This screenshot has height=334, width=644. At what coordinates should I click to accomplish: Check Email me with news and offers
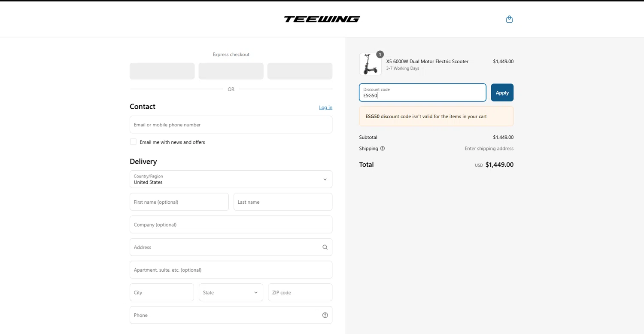click(x=133, y=142)
